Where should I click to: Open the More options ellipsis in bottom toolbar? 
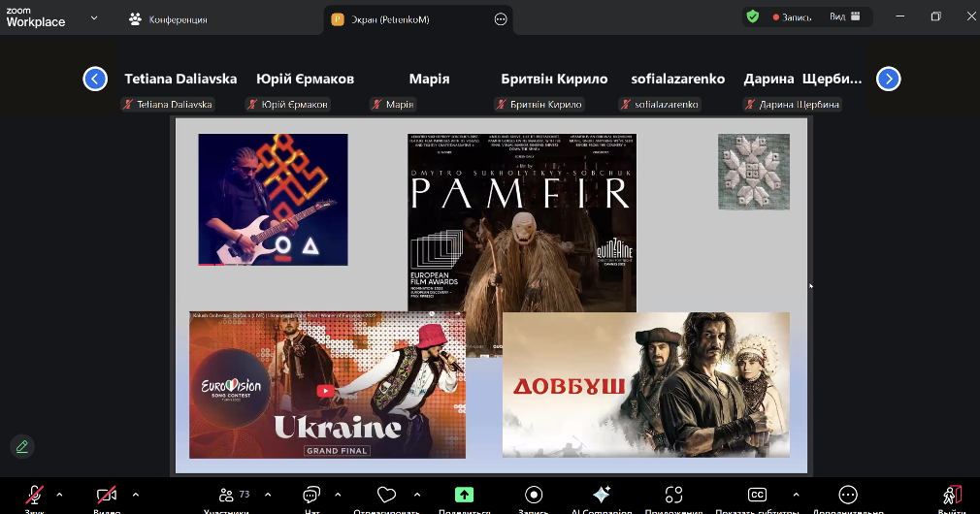848,496
